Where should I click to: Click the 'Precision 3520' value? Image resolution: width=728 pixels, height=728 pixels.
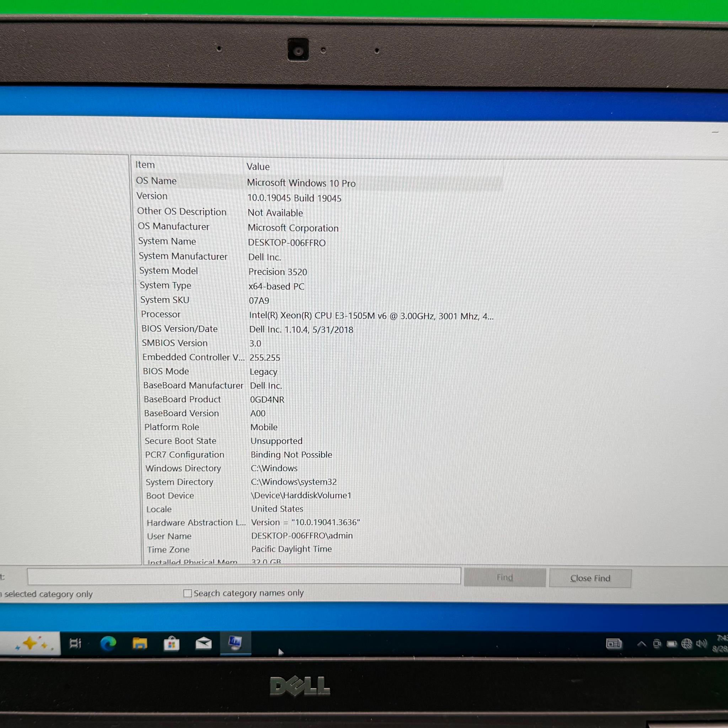278,272
